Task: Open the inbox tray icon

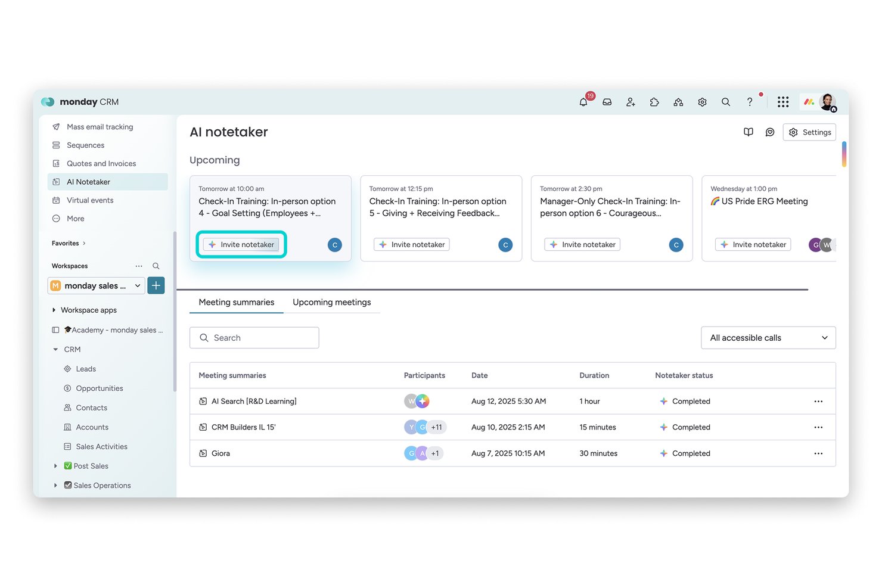Action: point(607,102)
